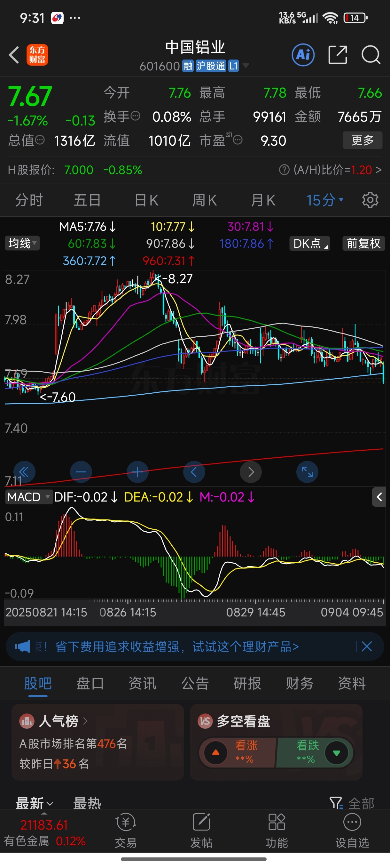Close the promotion banner
This screenshot has width=390, height=868.
[366, 646]
